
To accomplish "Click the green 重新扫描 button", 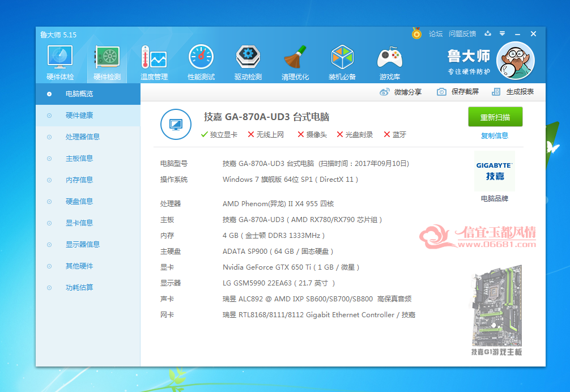I will pos(495,117).
